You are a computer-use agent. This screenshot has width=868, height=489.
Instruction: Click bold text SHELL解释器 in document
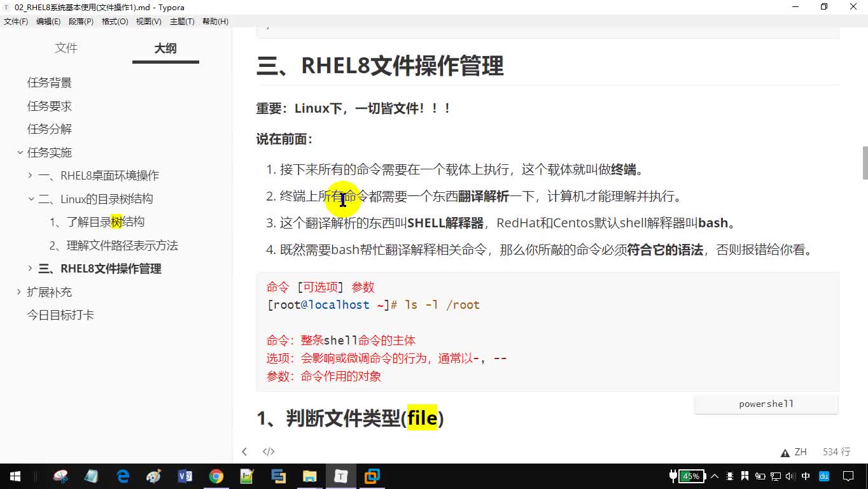[445, 223]
